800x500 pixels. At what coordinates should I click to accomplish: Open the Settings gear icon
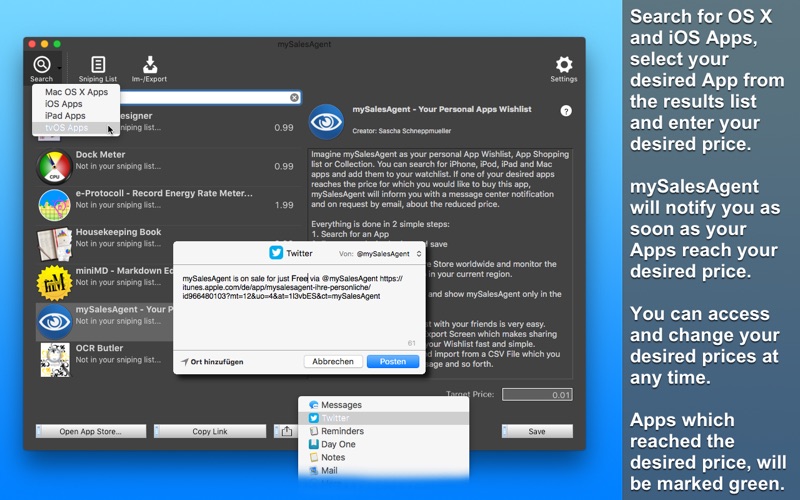[x=564, y=64]
